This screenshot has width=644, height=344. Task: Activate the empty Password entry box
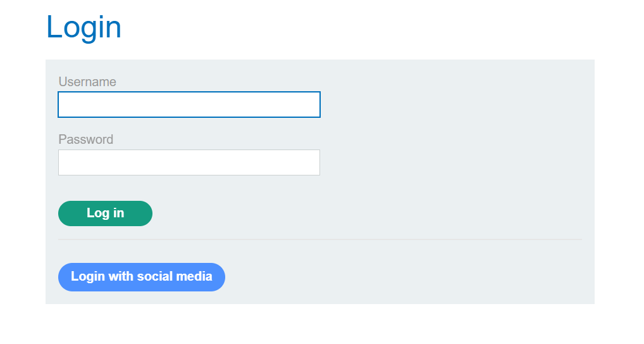pos(189,162)
